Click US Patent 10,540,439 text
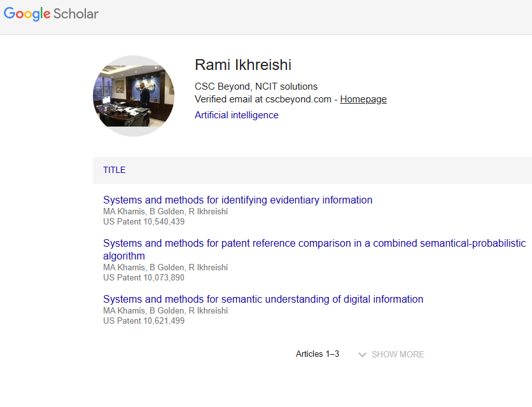The height and width of the screenshot is (407, 532). point(144,222)
